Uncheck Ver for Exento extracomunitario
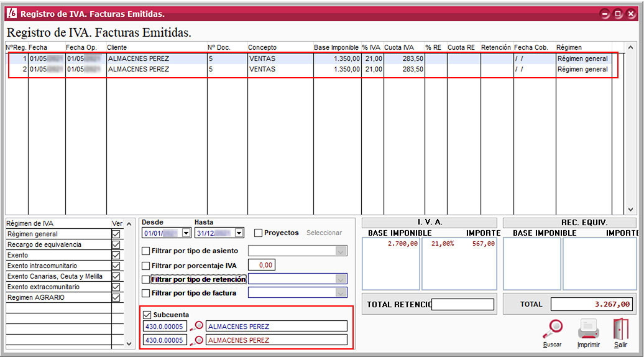This screenshot has height=357, width=644. 116,287
